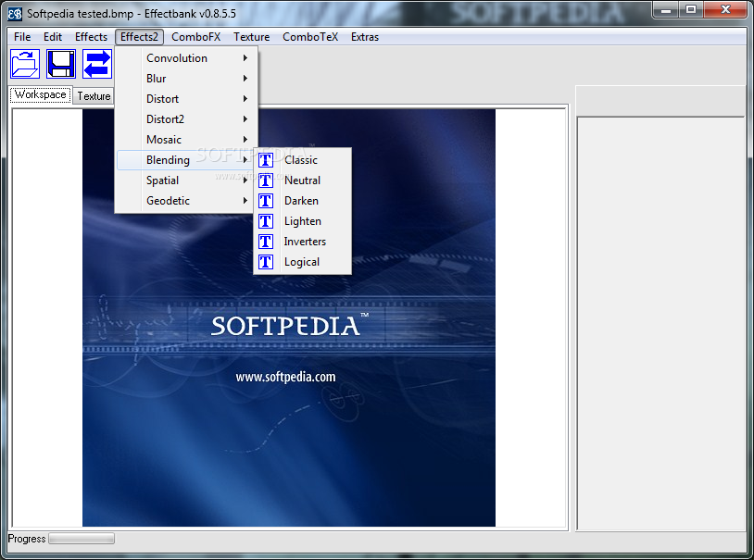Image resolution: width=754 pixels, height=560 pixels.
Task: Open the File menu
Action: click(x=22, y=37)
